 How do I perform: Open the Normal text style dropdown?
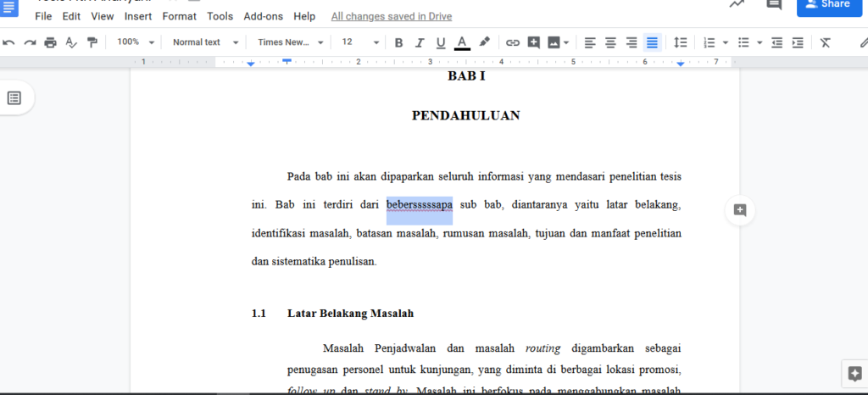205,42
